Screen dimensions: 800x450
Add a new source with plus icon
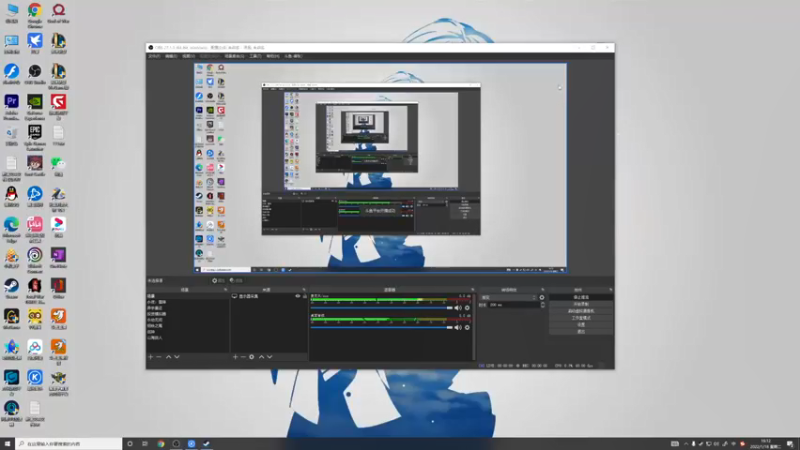pyautogui.click(x=235, y=357)
